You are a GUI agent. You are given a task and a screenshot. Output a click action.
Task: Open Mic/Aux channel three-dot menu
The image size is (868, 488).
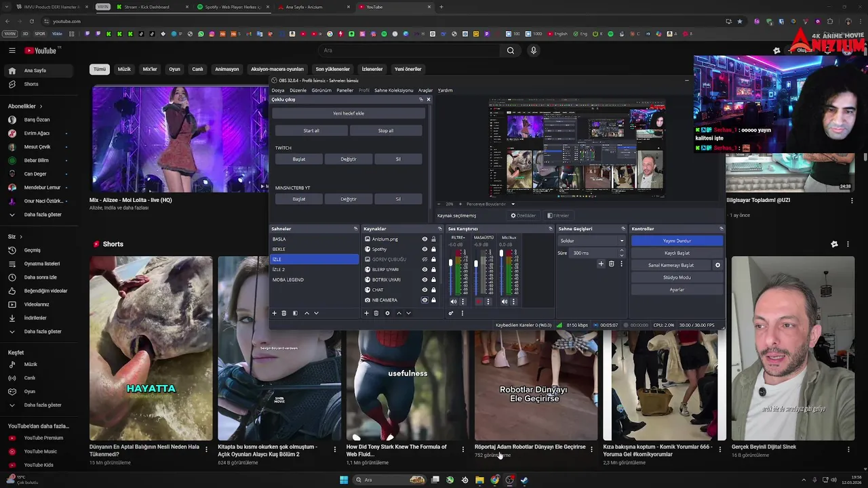coord(513,302)
